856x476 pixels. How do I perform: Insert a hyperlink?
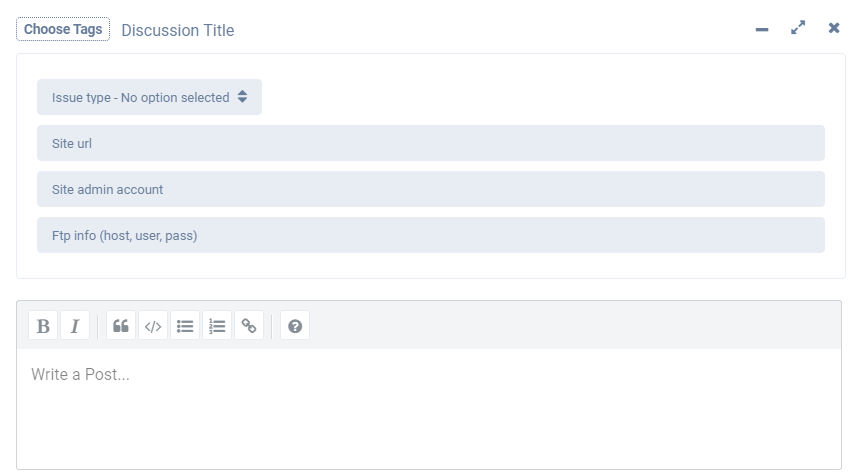[x=249, y=326]
